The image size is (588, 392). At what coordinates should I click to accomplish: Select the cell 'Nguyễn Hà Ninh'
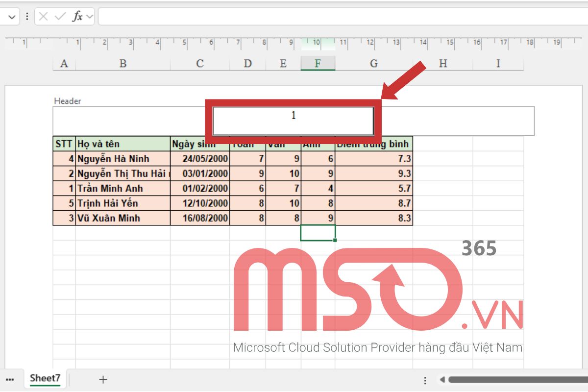click(123, 159)
